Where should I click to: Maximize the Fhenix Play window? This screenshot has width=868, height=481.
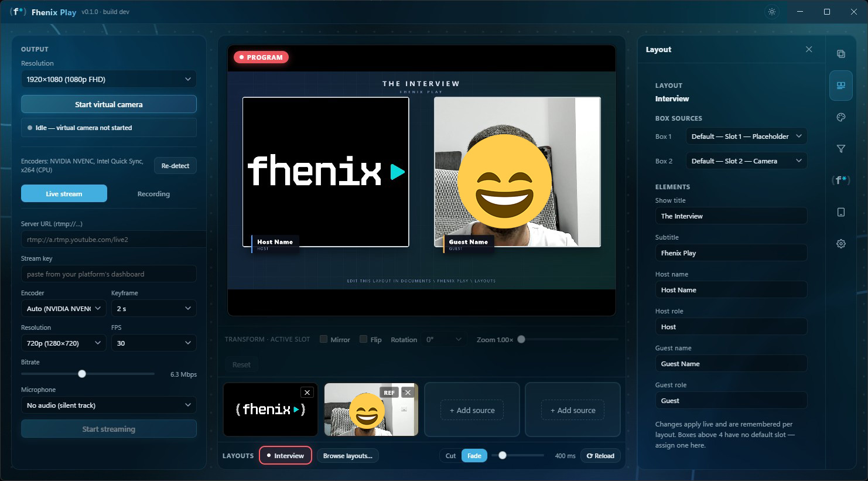tap(827, 12)
